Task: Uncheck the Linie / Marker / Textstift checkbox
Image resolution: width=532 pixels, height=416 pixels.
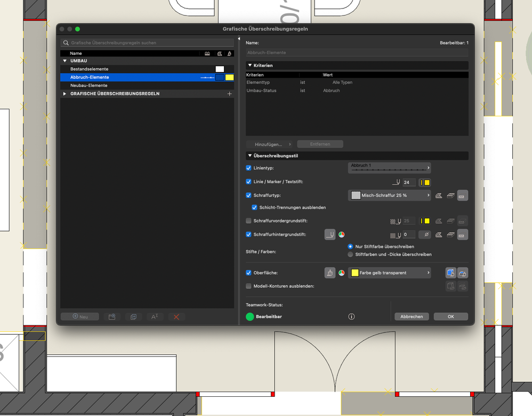Action: click(x=248, y=182)
